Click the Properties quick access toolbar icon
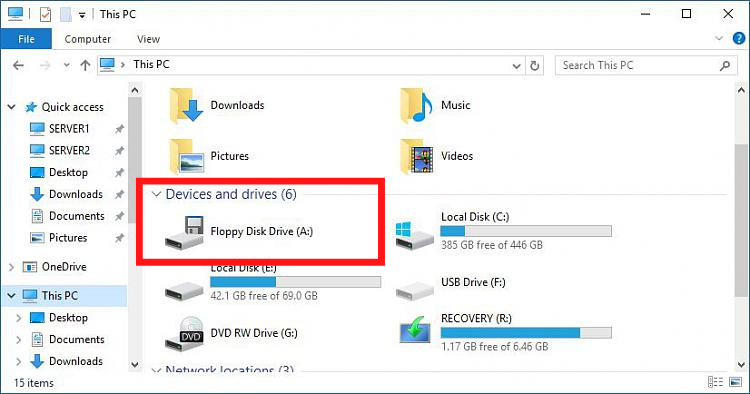This screenshot has height=394, width=750. tap(45, 14)
